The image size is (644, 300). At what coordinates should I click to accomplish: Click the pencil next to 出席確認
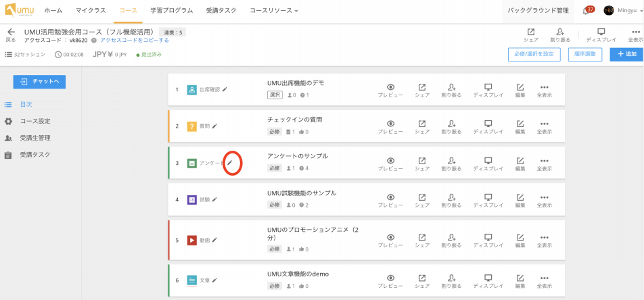pyautogui.click(x=225, y=89)
